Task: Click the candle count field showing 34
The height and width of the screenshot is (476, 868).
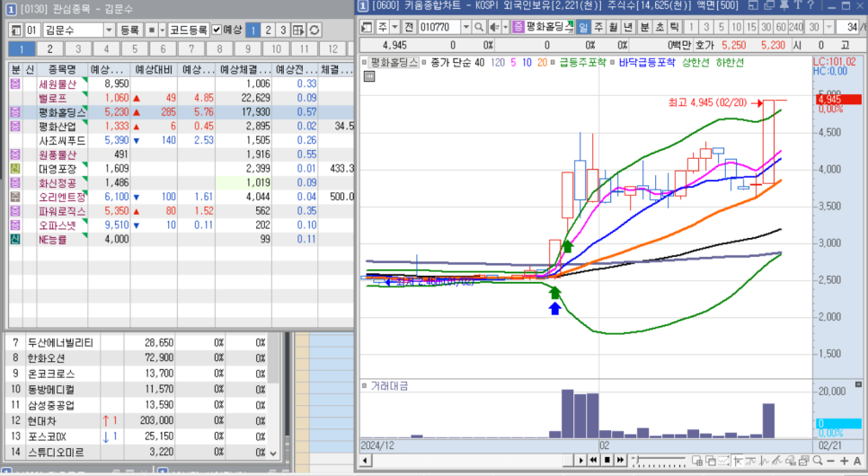Action: [847, 27]
